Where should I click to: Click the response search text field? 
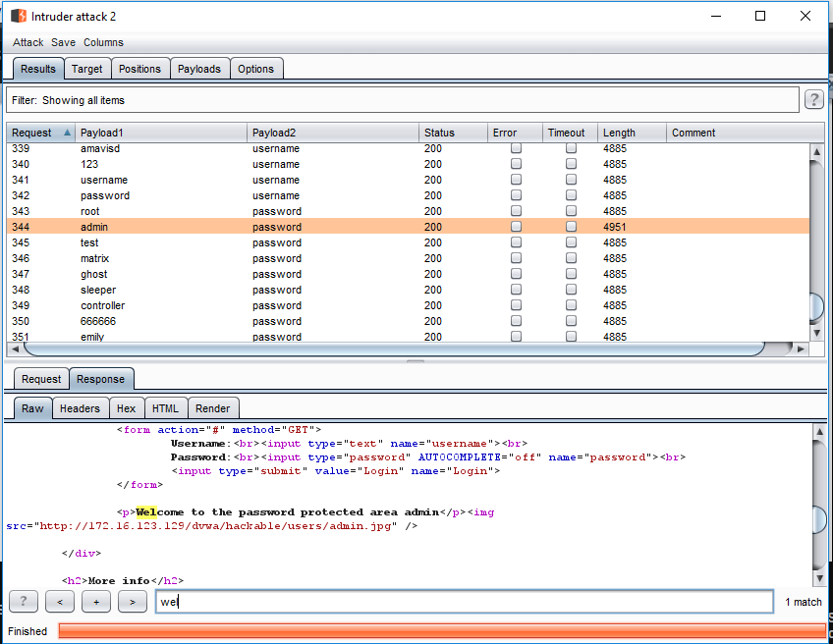pyautogui.click(x=464, y=602)
